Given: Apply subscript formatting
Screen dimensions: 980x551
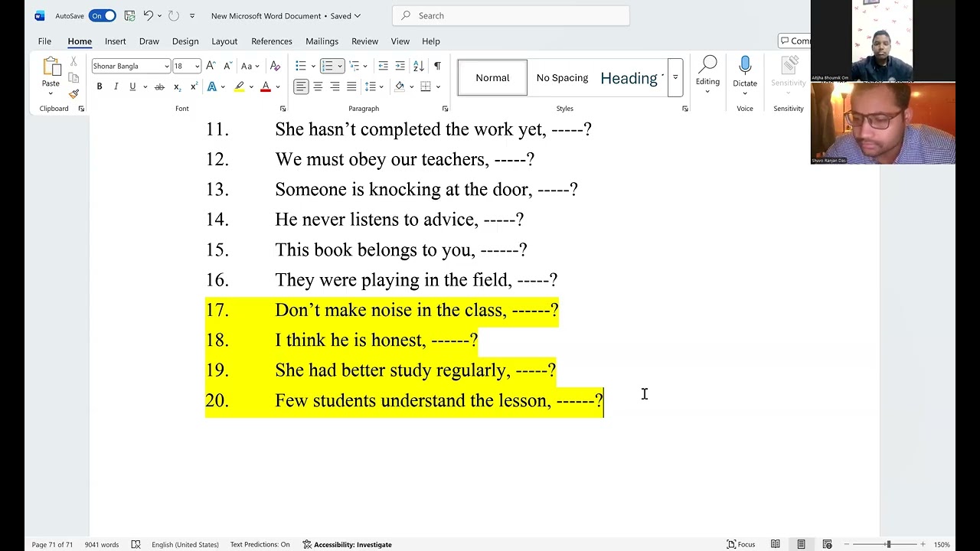Looking at the screenshot, I should tap(177, 86).
